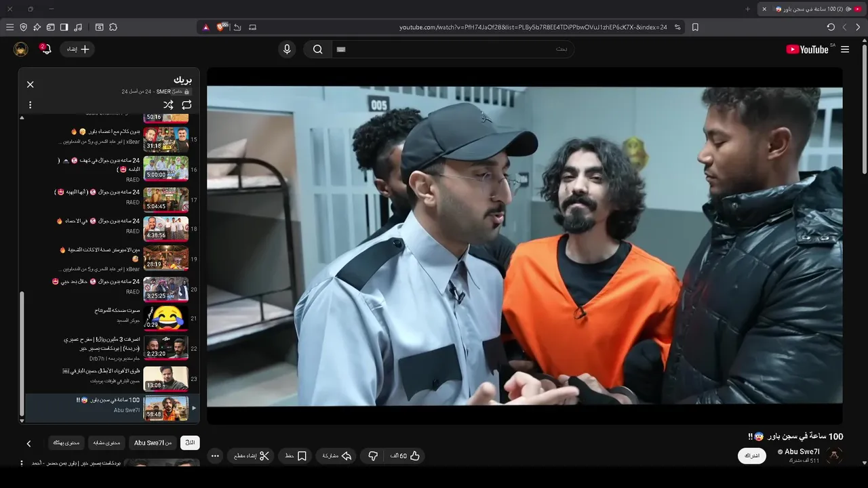
Task: Open the Brave Shields lion icon
Action: 222,27
